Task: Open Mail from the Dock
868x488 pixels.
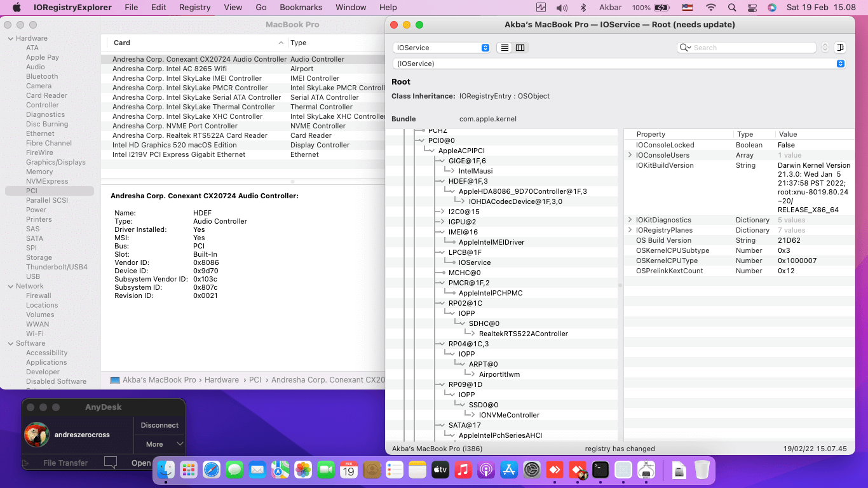Action: point(257,470)
